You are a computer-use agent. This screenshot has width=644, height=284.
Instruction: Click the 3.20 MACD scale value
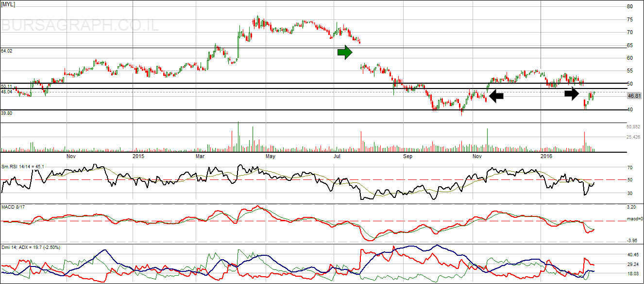coord(631,207)
